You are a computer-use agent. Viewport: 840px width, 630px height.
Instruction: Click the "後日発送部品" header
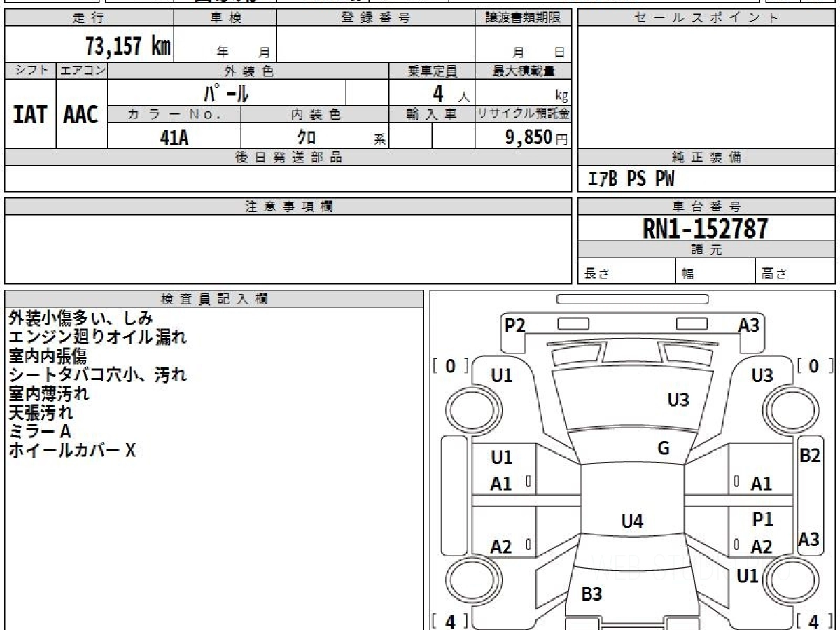pyautogui.click(x=288, y=157)
